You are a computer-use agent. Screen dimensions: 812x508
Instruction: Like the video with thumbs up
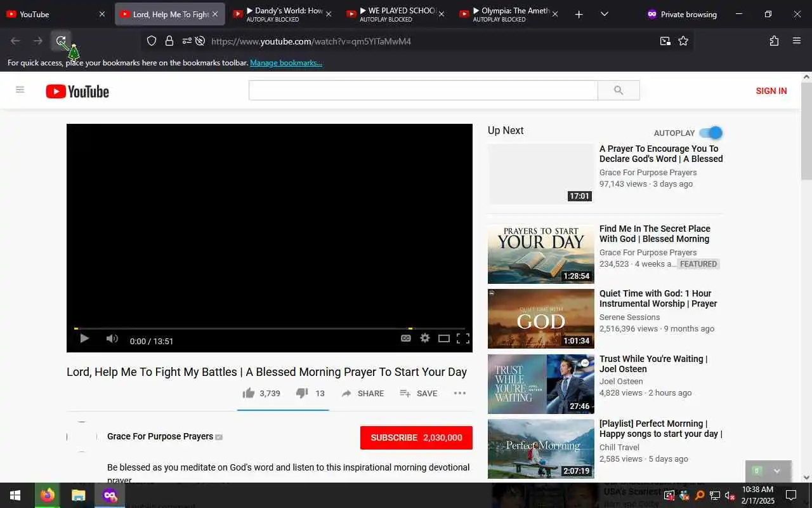pyautogui.click(x=261, y=393)
